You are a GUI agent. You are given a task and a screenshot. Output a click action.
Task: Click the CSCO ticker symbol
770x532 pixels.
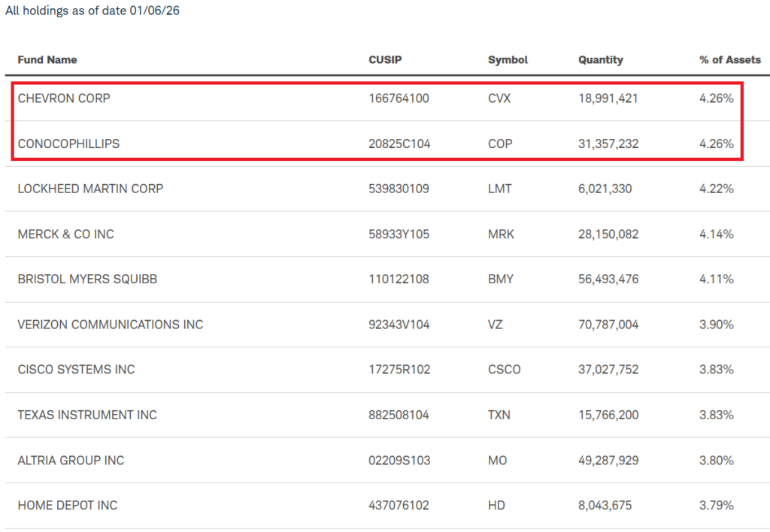click(x=504, y=370)
